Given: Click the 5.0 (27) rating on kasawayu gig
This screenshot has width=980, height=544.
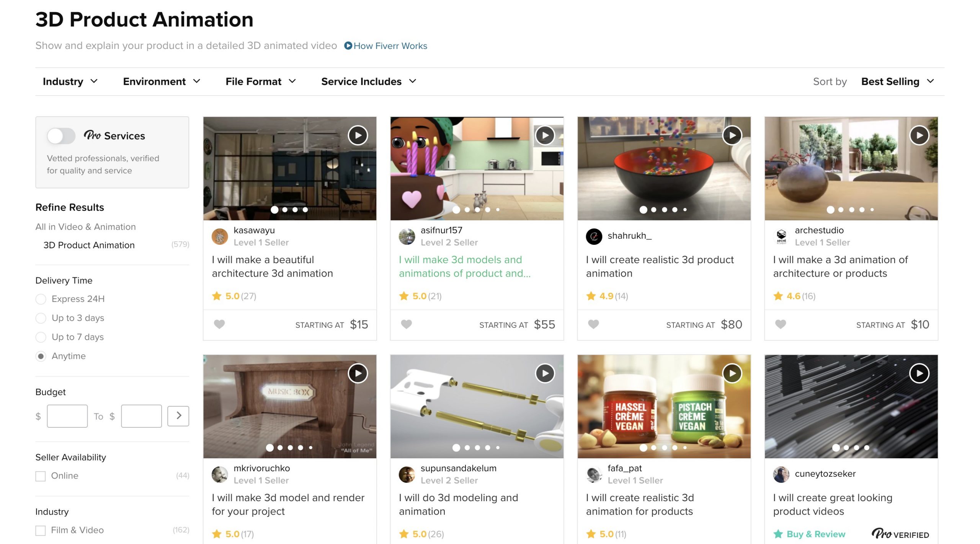Looking at the screenshot, I should [x=234, y=296].
